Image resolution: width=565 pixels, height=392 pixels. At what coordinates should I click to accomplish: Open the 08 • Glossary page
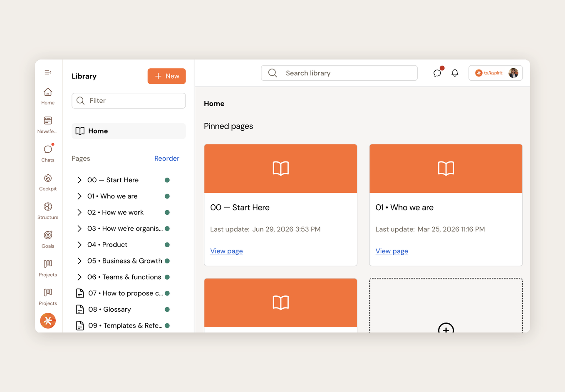(109, 310)
